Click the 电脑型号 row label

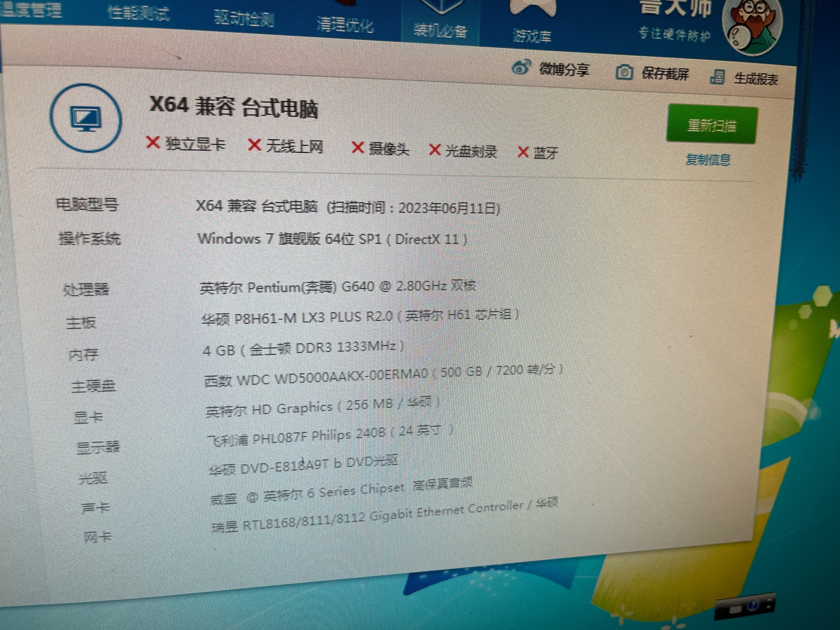coord(87,205)
